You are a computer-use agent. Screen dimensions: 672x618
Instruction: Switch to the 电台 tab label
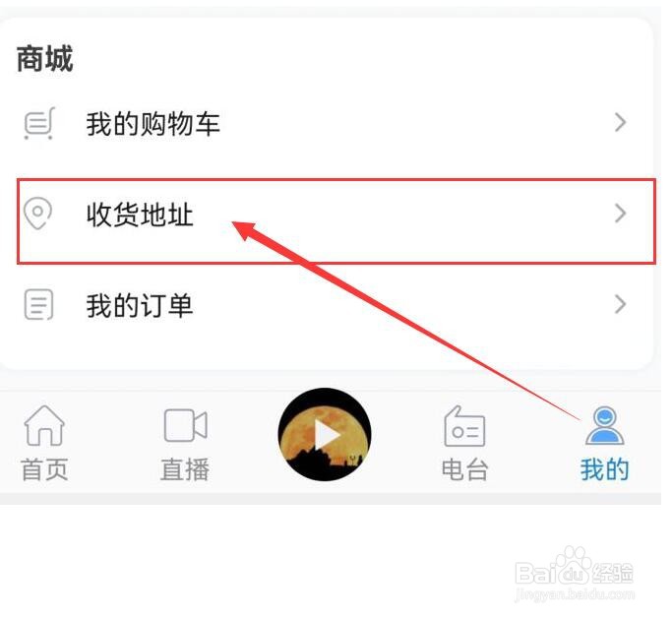[x=465, y=469]
